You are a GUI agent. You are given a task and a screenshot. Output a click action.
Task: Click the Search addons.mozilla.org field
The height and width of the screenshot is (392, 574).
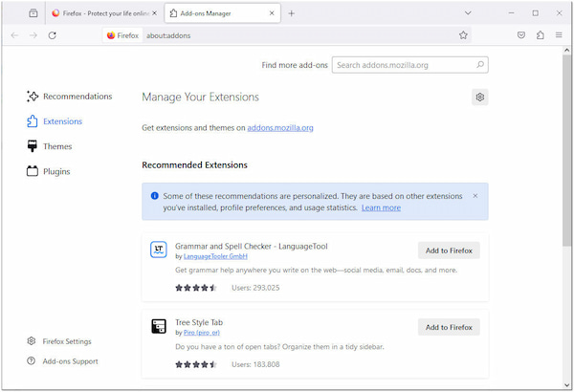click(410, 65)
